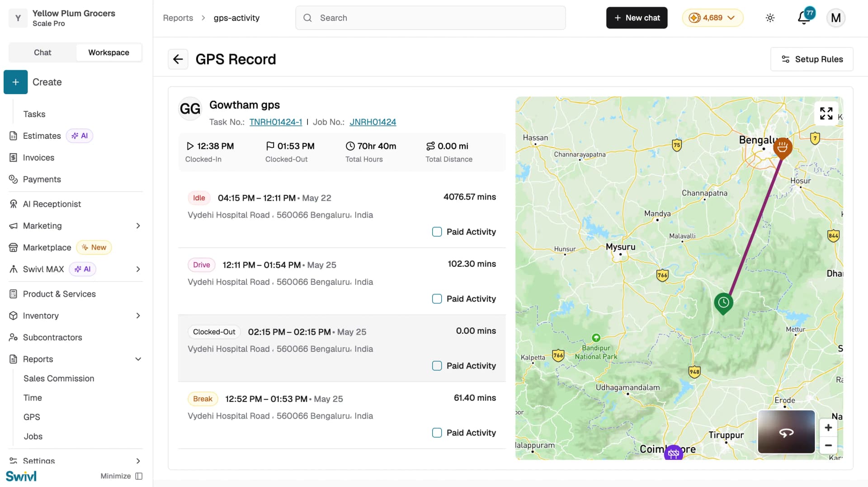The width and height of the screenshot is (868, 487).
Task: Click the back arrow beside GPS Record
Action: (x=178, y=59)
